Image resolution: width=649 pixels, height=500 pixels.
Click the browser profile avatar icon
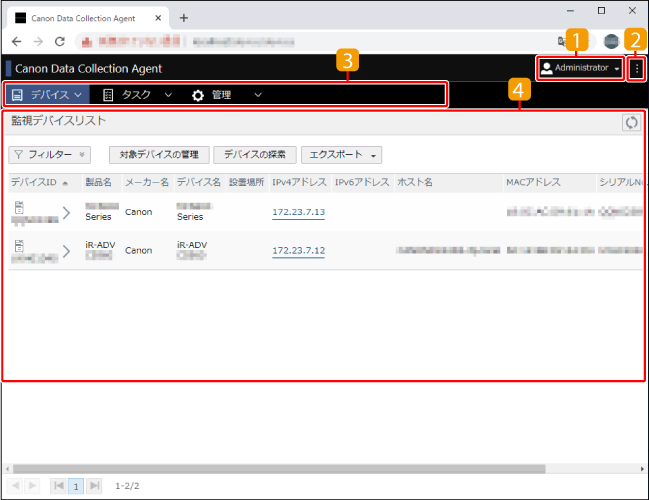611,42
